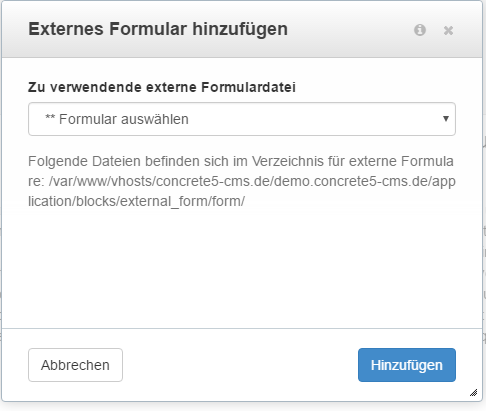Close the Externes Formular dialog via X icon

(448, 30)
